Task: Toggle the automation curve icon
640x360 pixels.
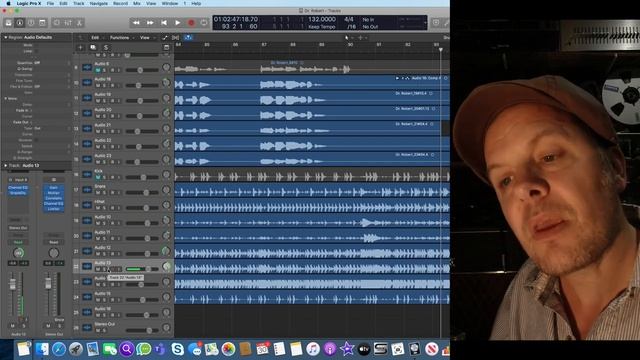Action: (x=165, y=38)
